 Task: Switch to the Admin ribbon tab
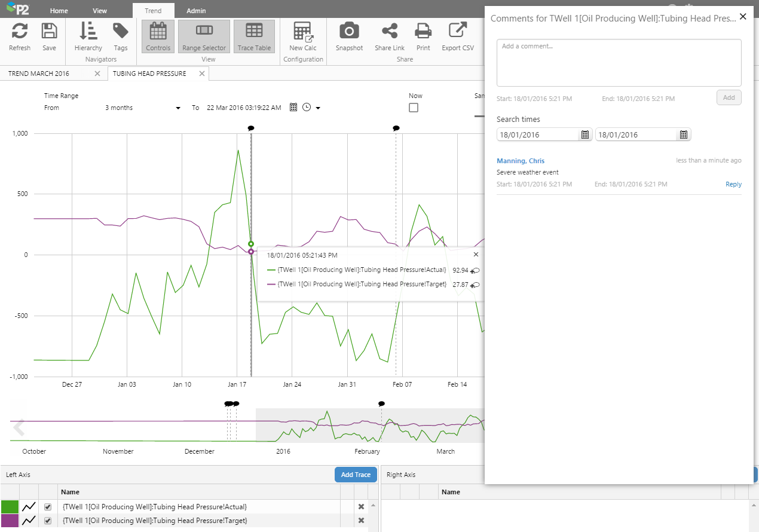pos(196,11)
